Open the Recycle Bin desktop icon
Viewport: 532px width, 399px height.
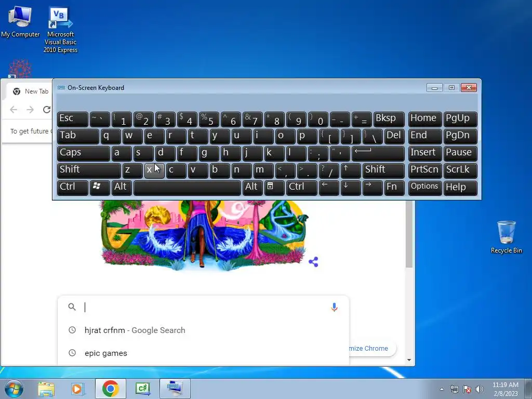tap(506, 237)
